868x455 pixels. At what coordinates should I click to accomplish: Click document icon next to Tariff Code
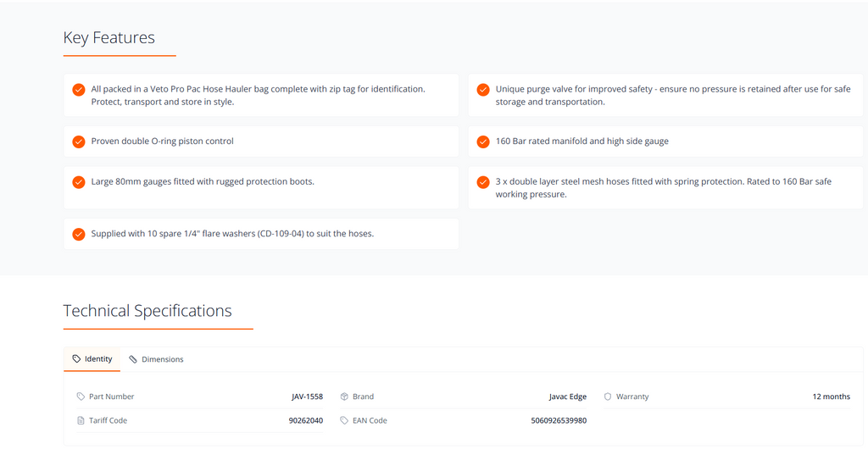coord(81,420)
